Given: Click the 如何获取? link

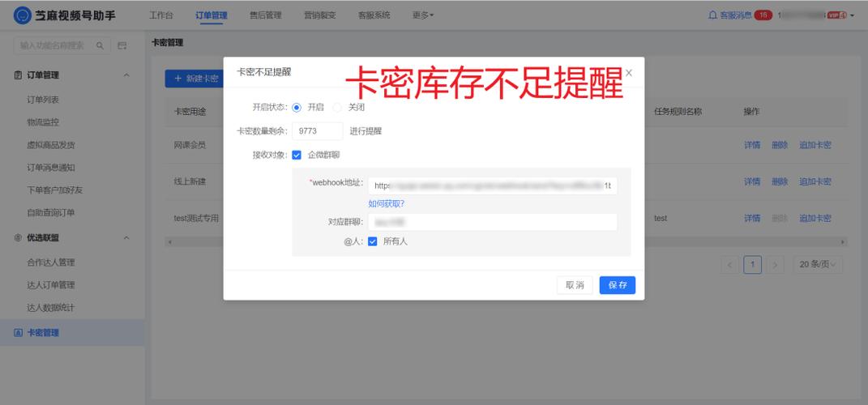Looking at the screenshot, I should tap(386, 204).
